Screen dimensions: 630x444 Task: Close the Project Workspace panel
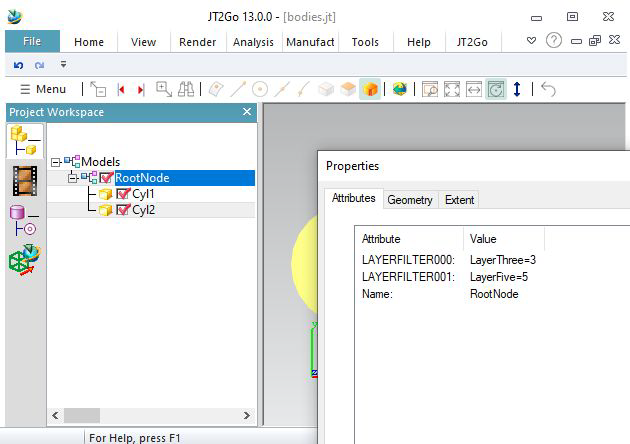point(247,112)
